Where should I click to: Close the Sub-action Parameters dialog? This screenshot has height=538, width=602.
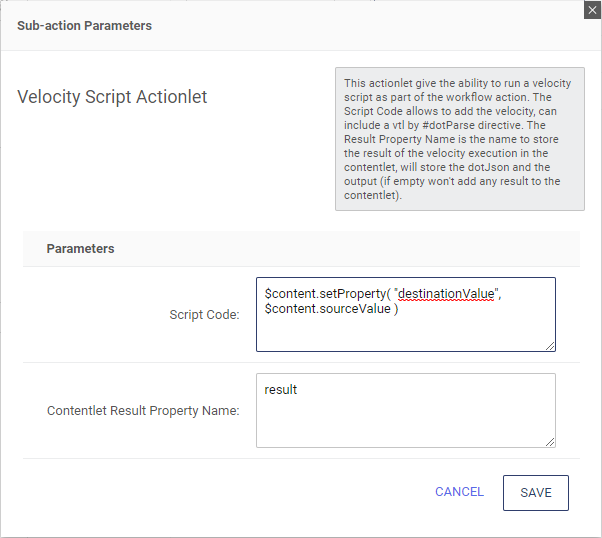click(x=592, y=9)
